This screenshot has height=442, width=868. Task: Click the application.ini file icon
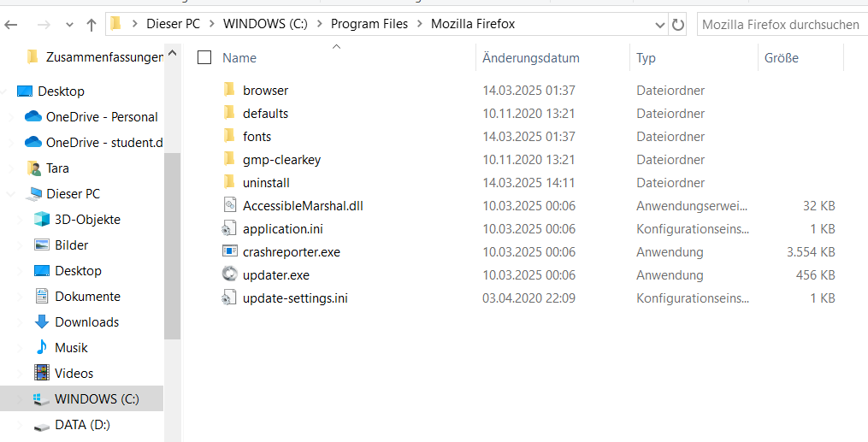(x=229, y=229)
